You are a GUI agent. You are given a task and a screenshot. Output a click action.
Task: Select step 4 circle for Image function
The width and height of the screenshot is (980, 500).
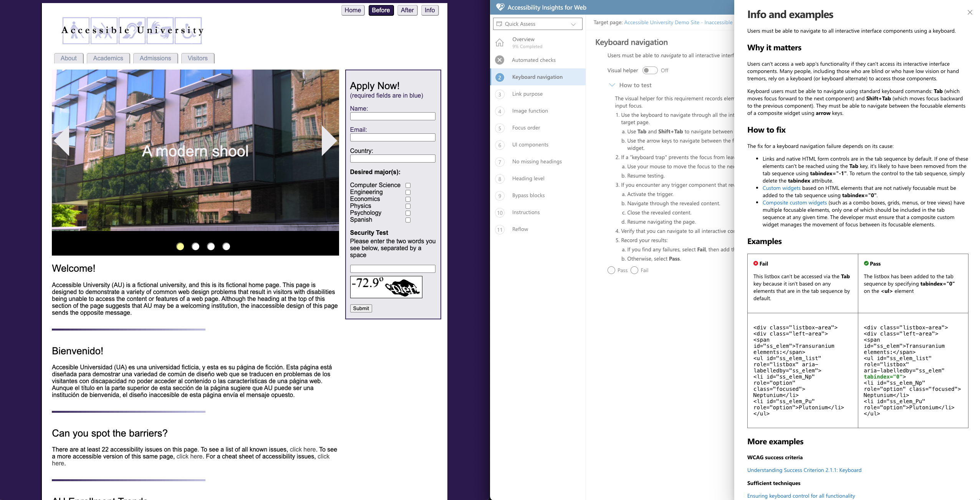coord(500,111)
